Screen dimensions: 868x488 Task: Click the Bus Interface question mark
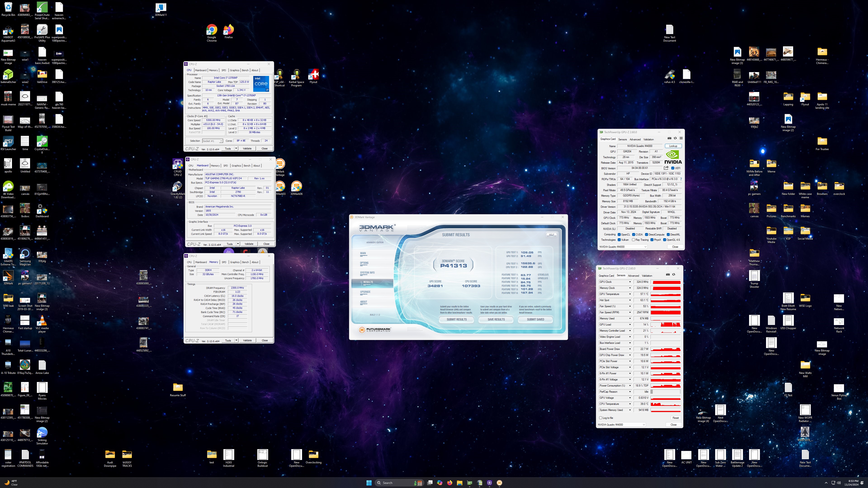[x=681, y=179]
